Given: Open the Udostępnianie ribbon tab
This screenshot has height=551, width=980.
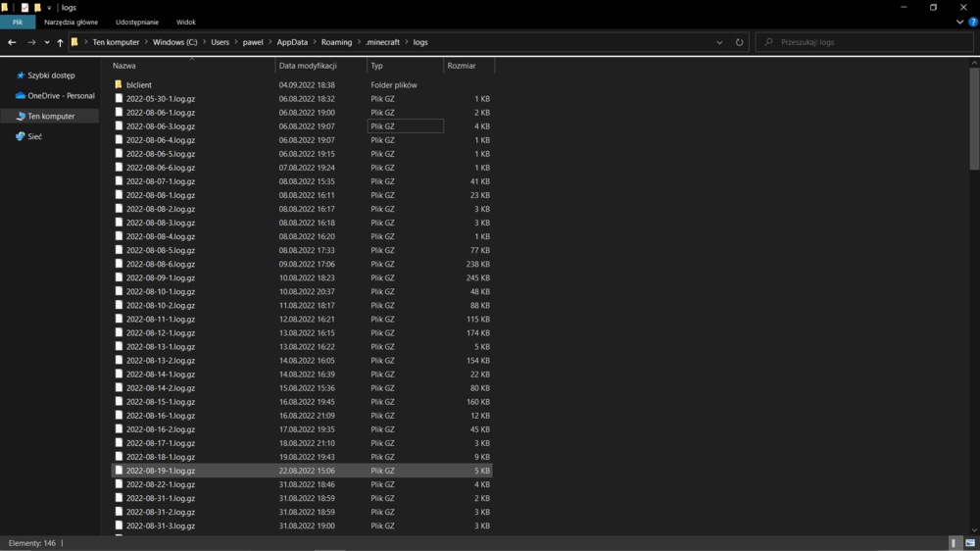Looking at the screenshot, I should (x=137, y=22).
